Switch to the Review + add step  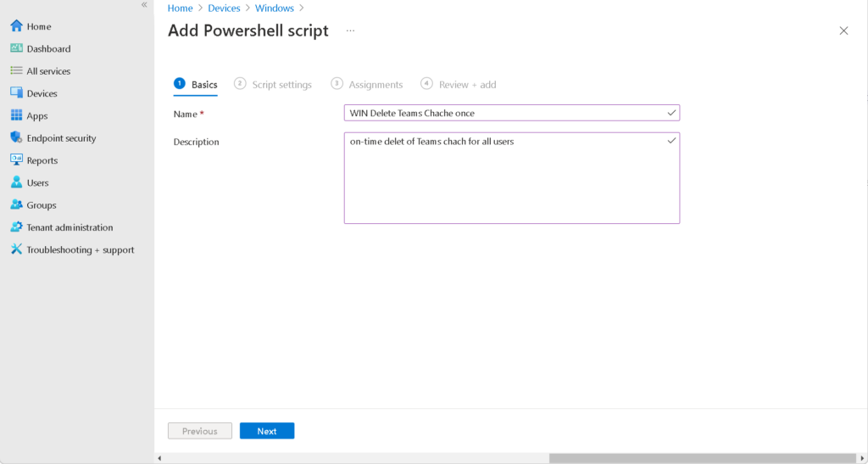(x=459, y=84)
